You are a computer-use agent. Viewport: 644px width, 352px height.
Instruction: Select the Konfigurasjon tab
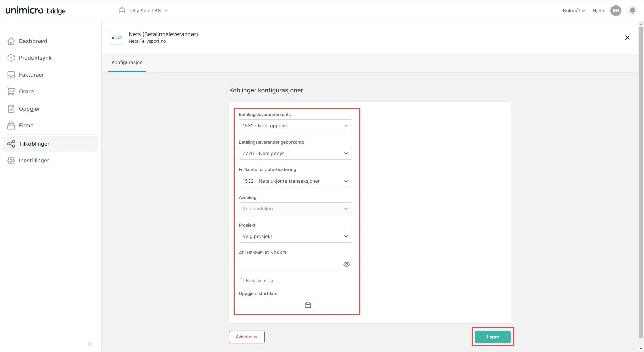[127, 63]
